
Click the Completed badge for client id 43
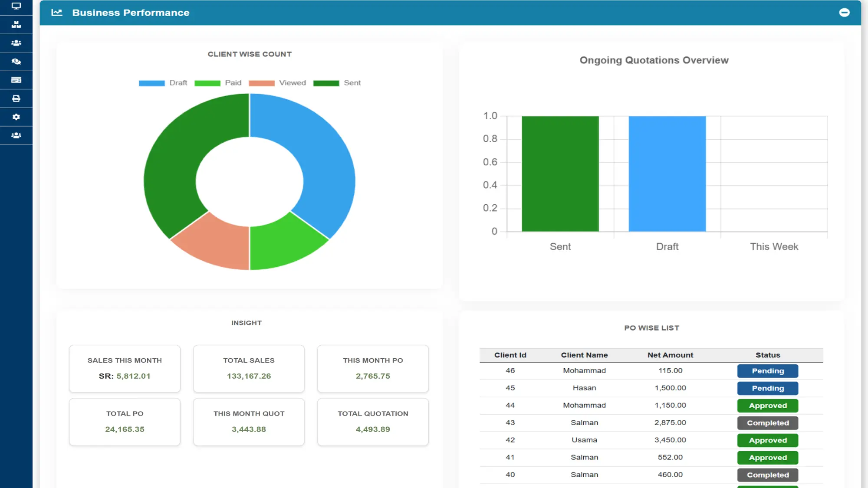(767, 423)
